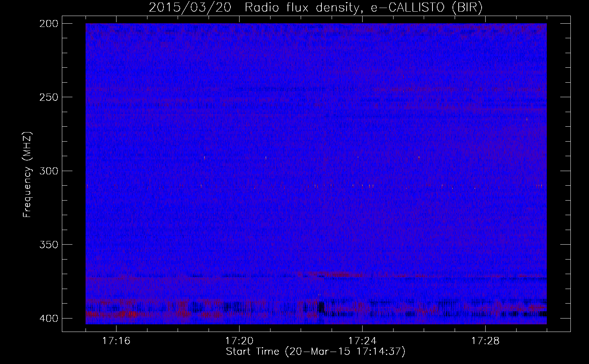Select the 400 frequency tick label
Viewport: 589px width, 364px height.
(x=49, y=318)
